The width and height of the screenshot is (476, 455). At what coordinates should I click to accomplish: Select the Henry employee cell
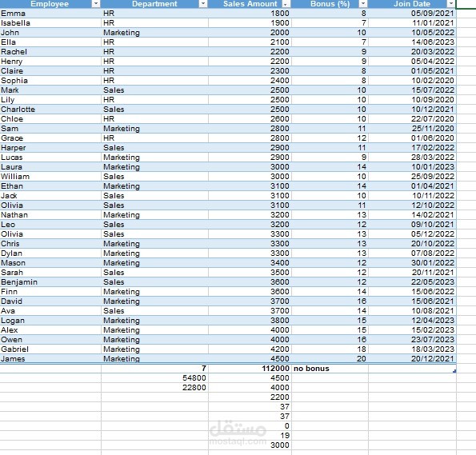coord(50,62)
